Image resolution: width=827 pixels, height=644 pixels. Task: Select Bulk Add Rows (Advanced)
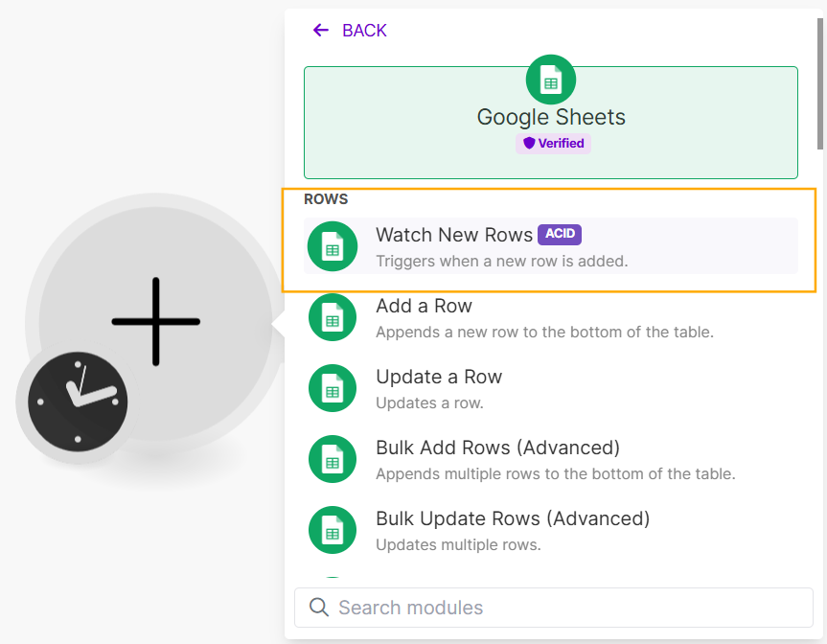497,448
